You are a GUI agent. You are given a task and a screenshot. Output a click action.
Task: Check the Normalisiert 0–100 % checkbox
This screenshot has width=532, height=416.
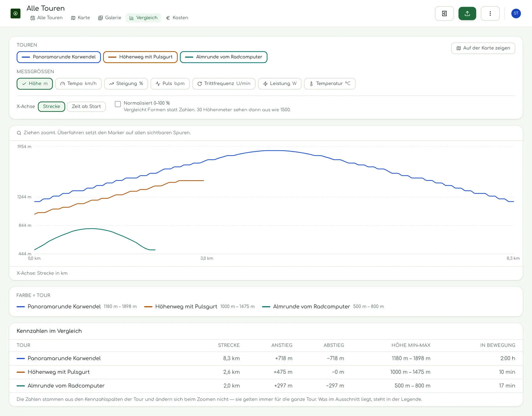tap(118, 104)
